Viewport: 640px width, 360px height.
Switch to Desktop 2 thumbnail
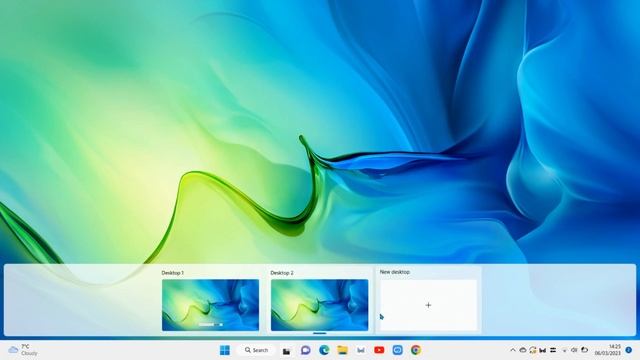click(x=320, y=305)
